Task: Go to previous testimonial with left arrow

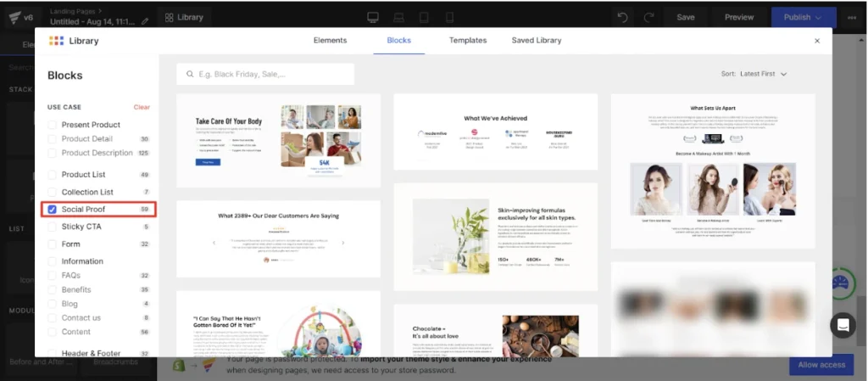Action: coord(214,243)
